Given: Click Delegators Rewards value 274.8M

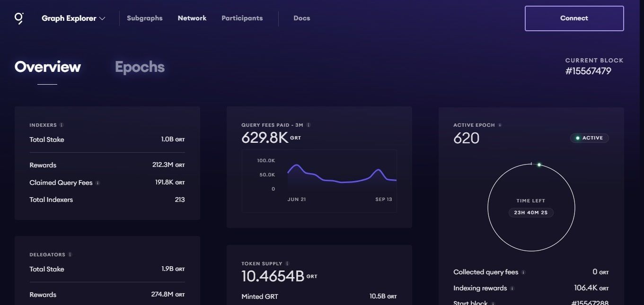Looking at the screenshot, I should (168, 295).
